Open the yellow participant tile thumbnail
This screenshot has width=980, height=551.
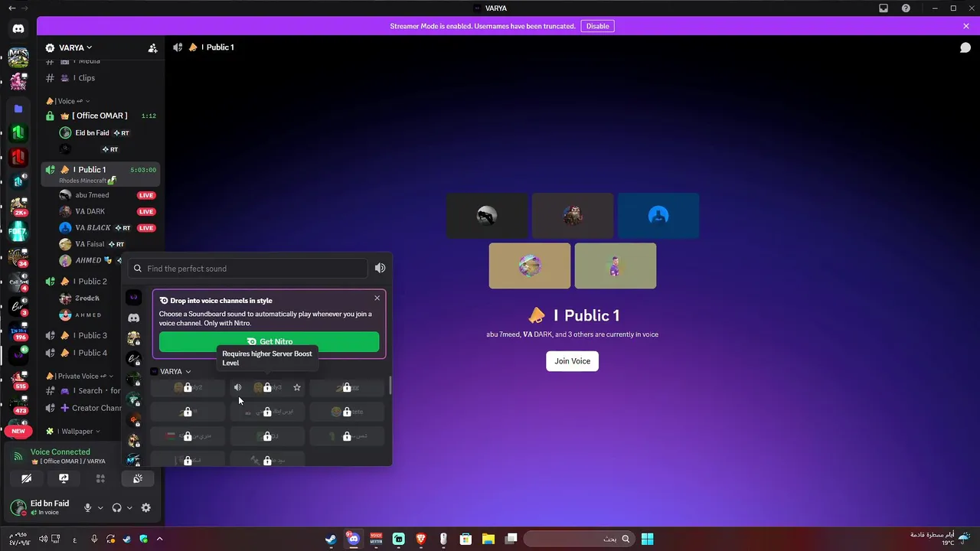click(530, 266)
